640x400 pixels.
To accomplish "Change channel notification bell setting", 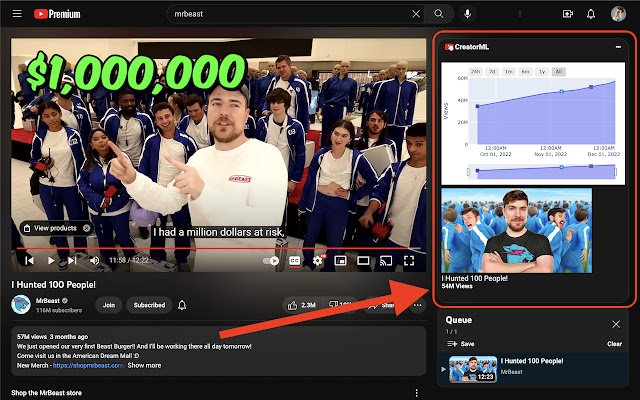I will click(182, 305).
